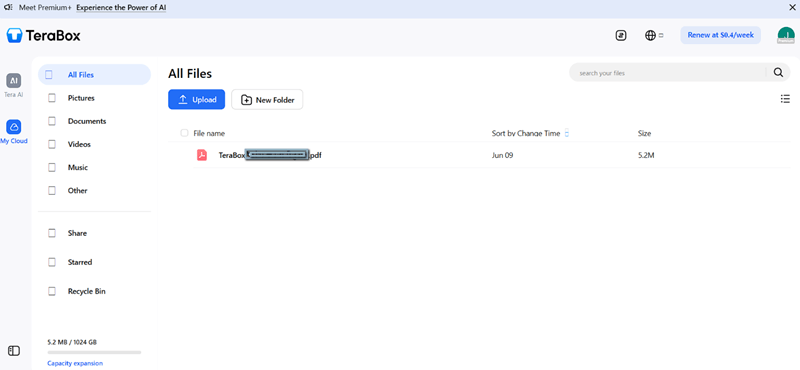800x370 pixels.
Task: Click the File name column header
Action: 209,133
